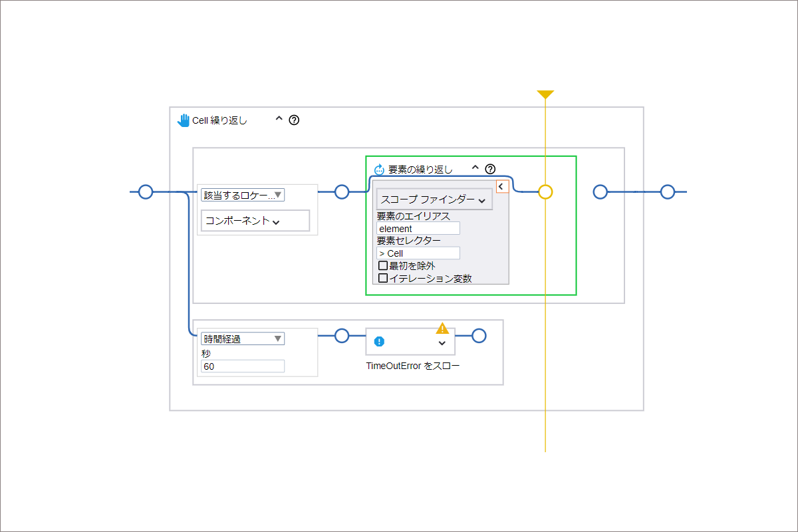Open the スコープ ファインダー dropdown

coord(434,199)
